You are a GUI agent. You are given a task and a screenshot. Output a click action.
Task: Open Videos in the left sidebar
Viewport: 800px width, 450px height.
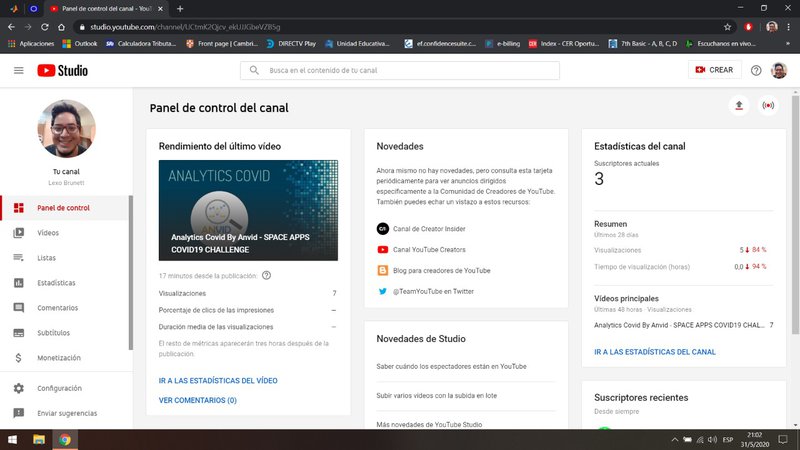click(48, 233)
